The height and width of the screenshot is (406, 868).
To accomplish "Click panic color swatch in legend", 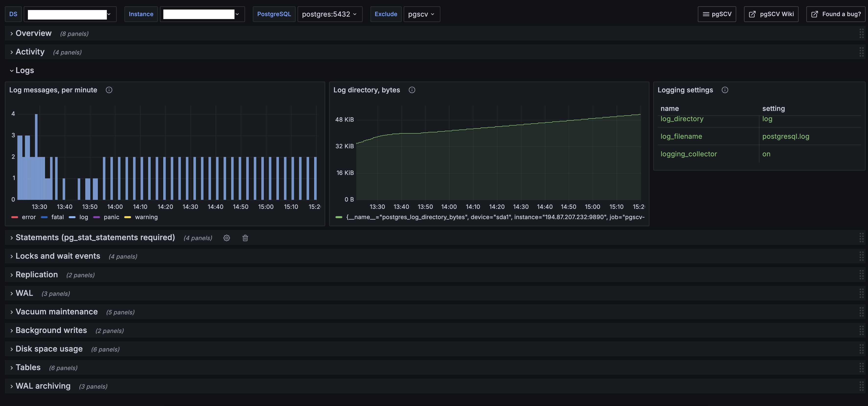I will [97, 217].
